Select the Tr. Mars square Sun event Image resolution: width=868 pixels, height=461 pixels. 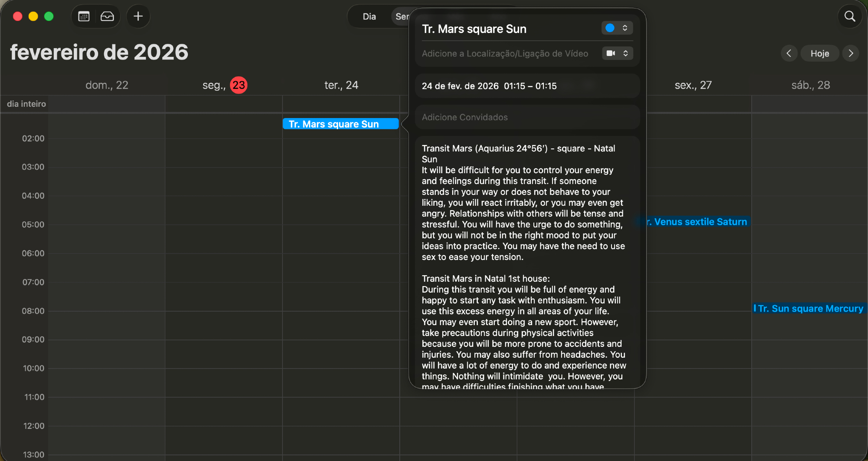pos(340,124)
